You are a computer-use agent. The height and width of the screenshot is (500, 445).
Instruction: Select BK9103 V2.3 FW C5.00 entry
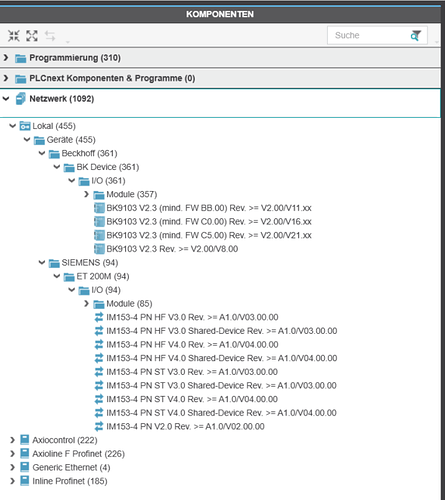tap(209, 235)
